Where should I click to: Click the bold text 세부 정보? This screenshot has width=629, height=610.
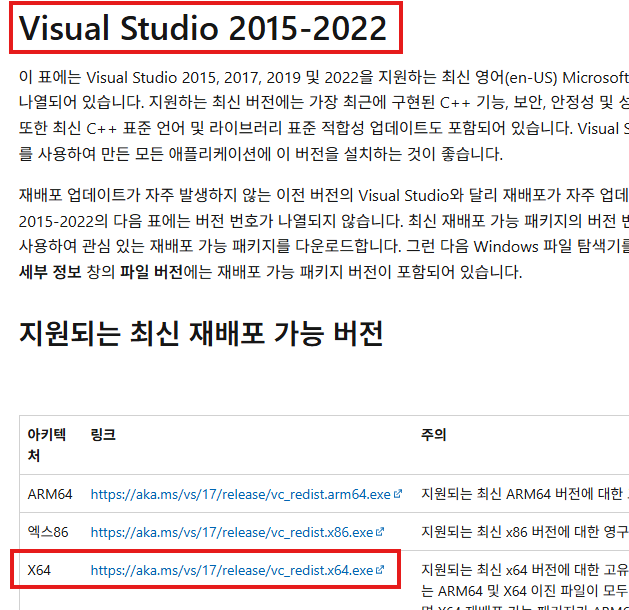pos(50,272)
